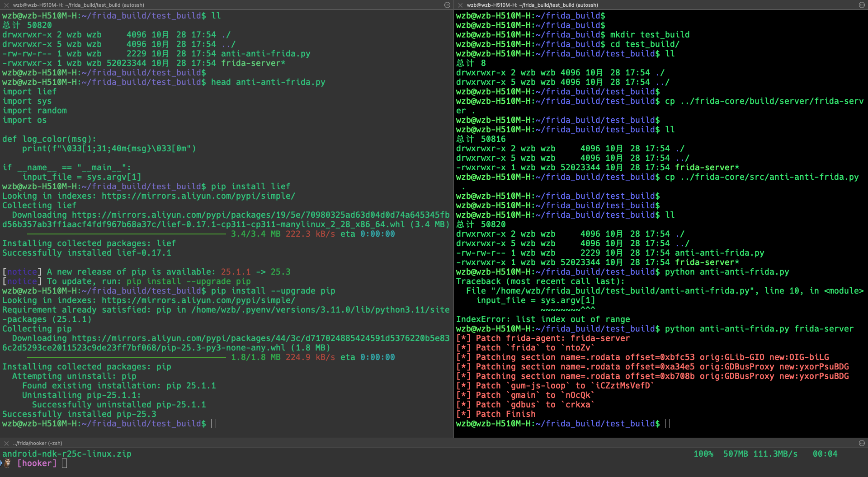The image size is (868, 477).
Task: Click the × icon on the right pane titlebar
Action: pos(460,5)
